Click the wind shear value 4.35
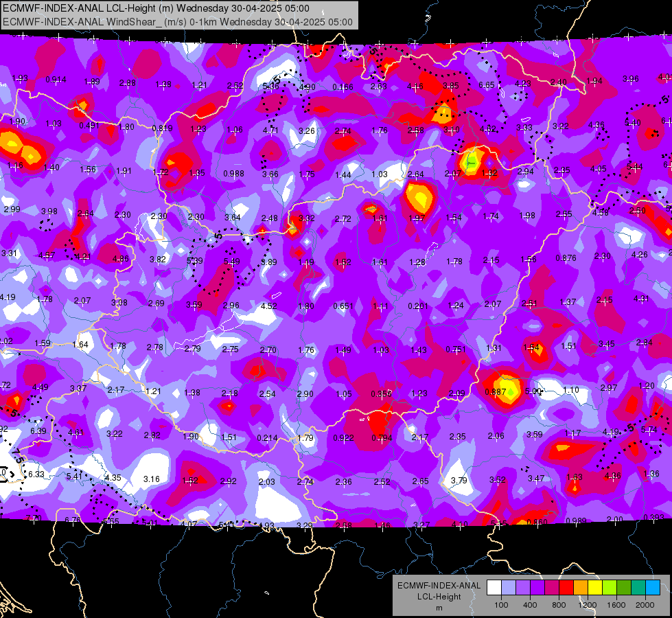The height and width of the screenshot is (618, 672). (x=113, y=478)
